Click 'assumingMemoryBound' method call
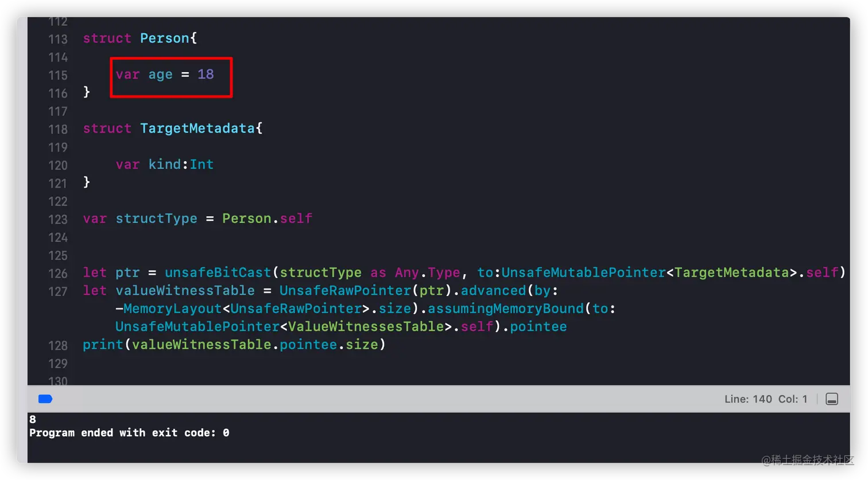 [x=505, y=309]
